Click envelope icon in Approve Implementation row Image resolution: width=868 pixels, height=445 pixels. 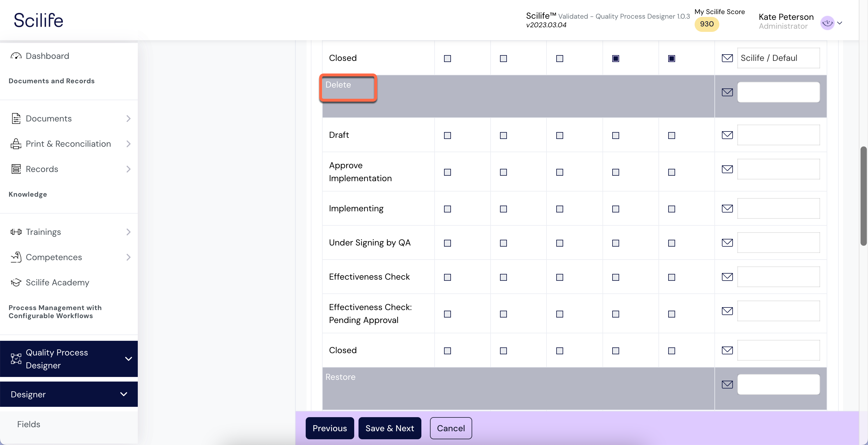tap(727, 169)
